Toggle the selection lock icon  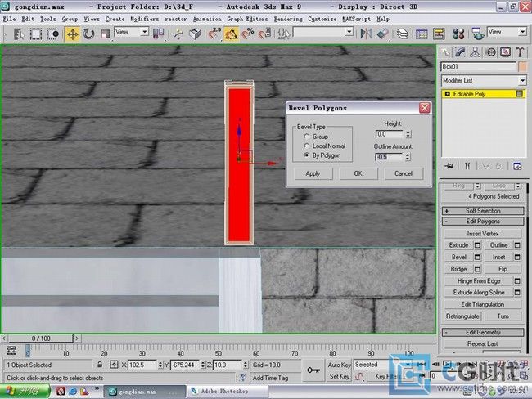coord(100,365)
